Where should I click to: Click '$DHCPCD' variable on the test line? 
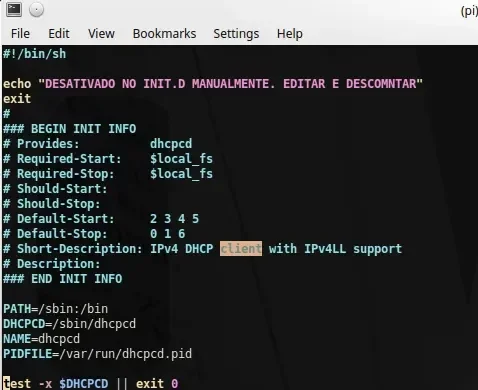coord(84,384)
